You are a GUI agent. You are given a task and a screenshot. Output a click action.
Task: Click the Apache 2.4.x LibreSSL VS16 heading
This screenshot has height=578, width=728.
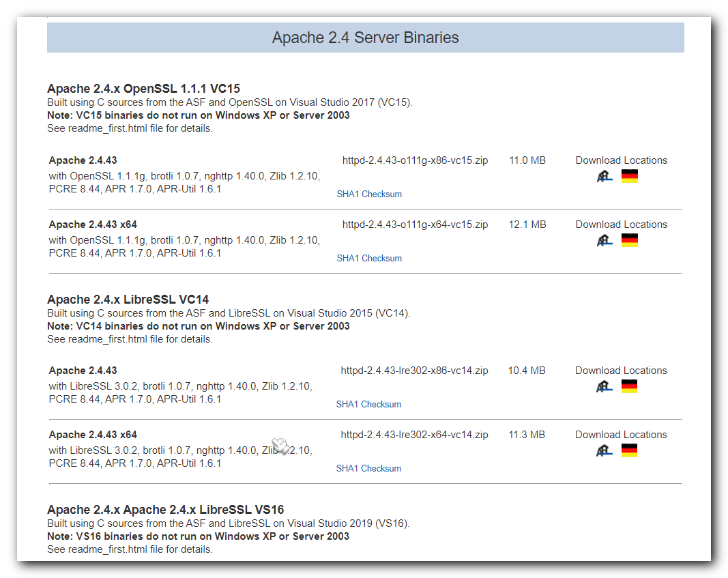(x=165, y=510)
